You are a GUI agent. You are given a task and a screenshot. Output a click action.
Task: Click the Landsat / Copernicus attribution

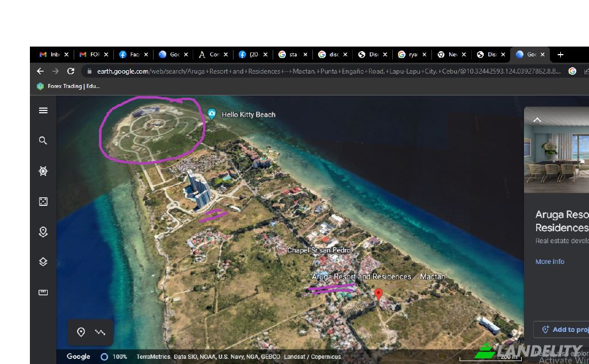pos(312,357)
